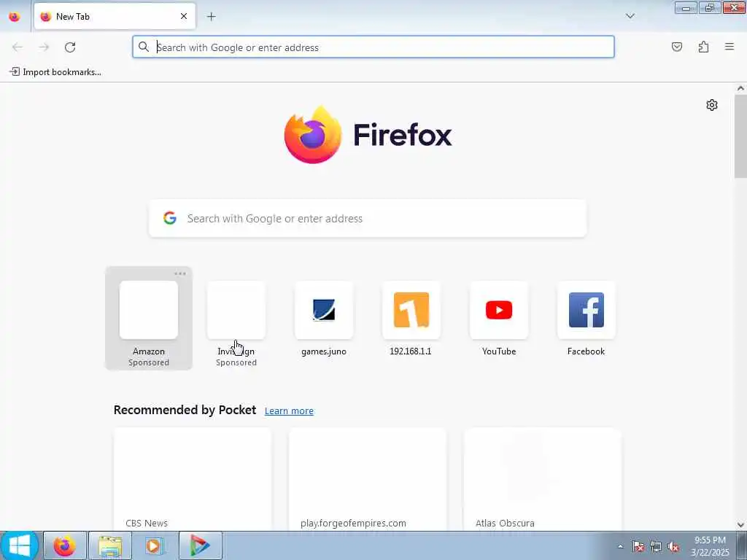The image size is (747, 560).
Task: Restore down the Firefox window
Action: [x=709, y=7]
